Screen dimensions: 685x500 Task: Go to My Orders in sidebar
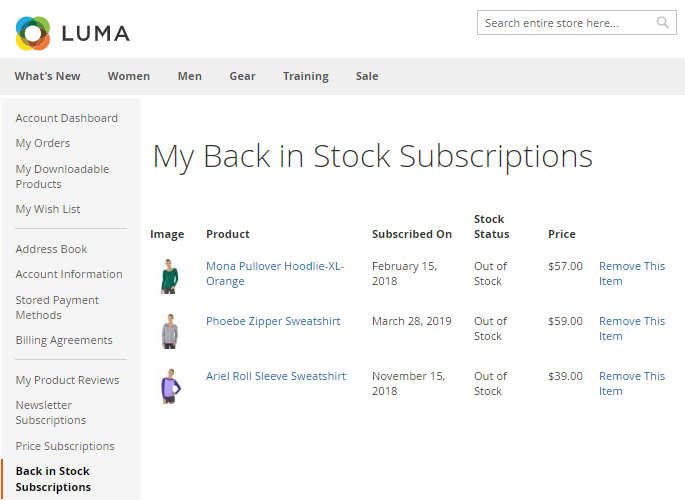click(43, 143)
